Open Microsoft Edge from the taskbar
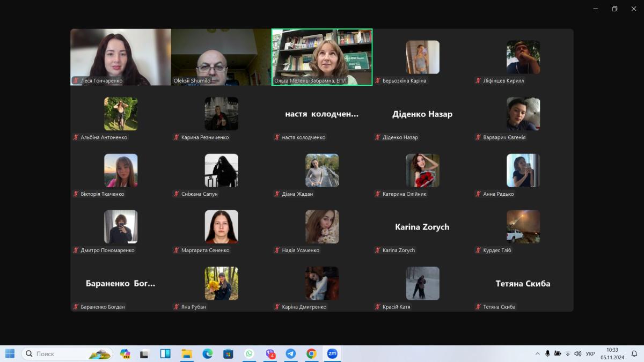The width and height of the screenshot is (644, 362). tap(207, 354)
